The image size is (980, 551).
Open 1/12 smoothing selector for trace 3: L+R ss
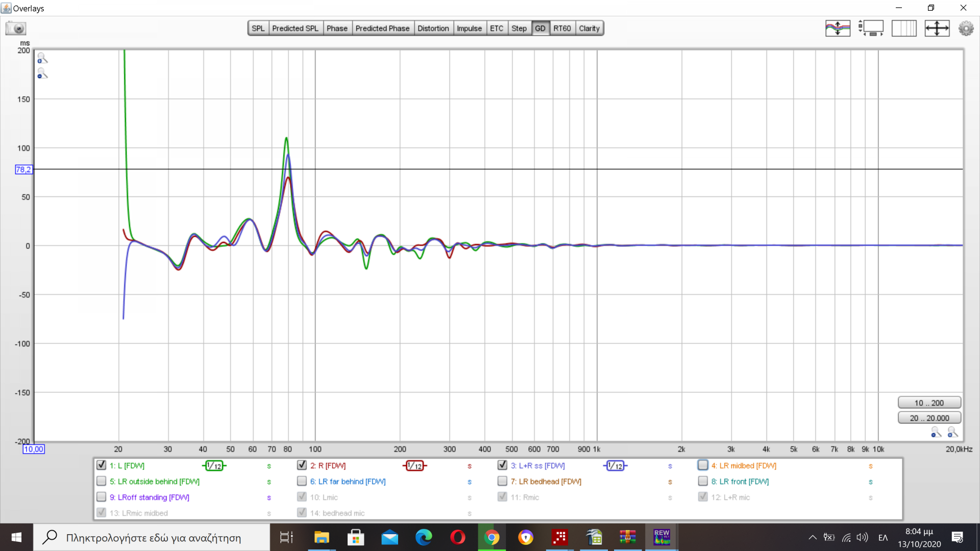[x=615, y=466]
